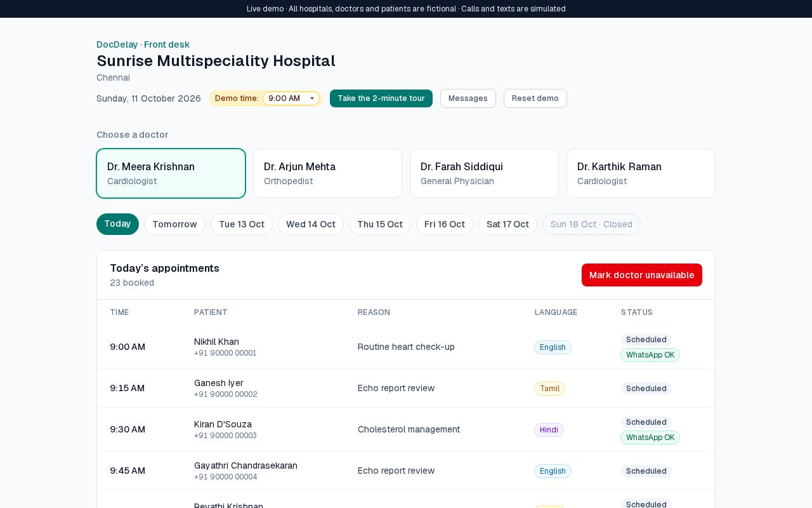Open the Messages button
812x508 pixels.
pos(468,98)
